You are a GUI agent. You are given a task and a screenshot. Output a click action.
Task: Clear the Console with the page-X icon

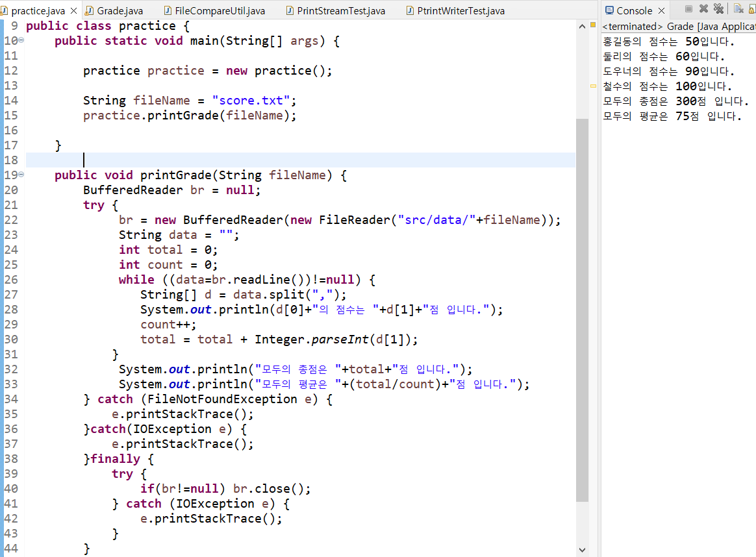[x=738, y=8]
